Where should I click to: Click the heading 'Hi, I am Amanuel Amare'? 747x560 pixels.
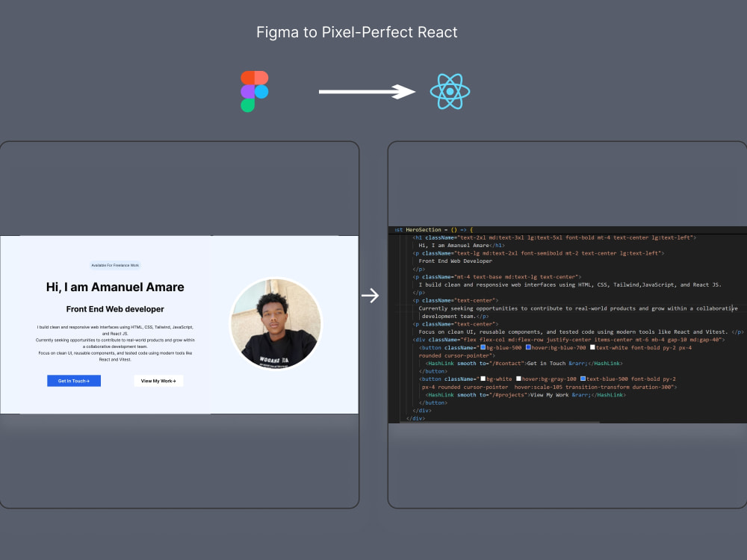[115, 287]
